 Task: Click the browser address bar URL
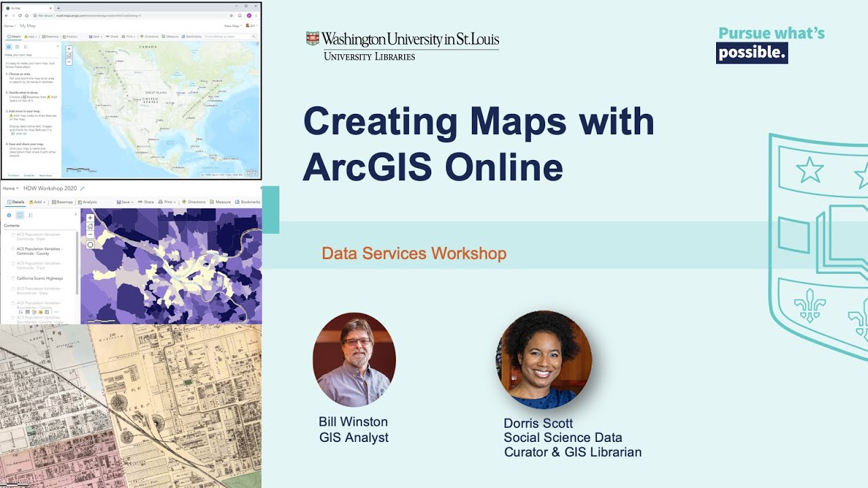click(x=98, y=16)
